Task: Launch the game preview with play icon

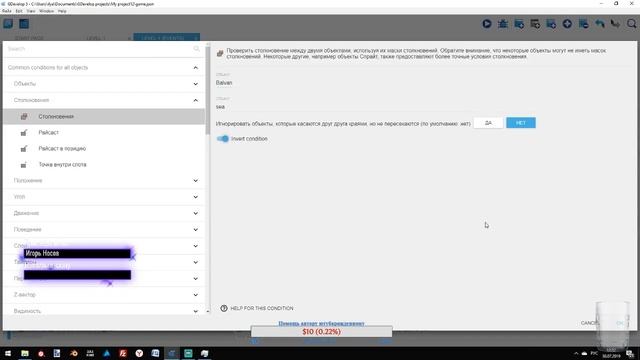Action: pyautogui.click(x=487, y=24)
